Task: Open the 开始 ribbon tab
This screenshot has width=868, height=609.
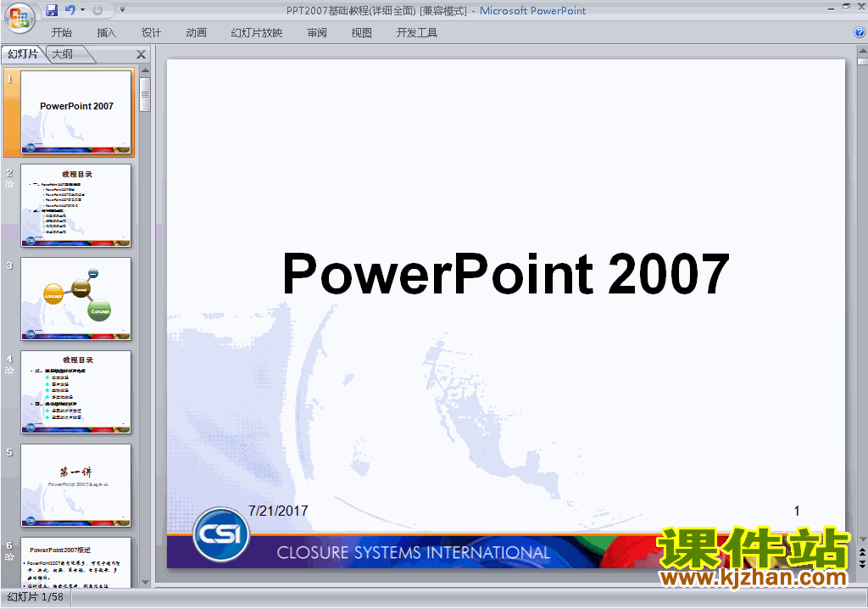Action: 61,33
